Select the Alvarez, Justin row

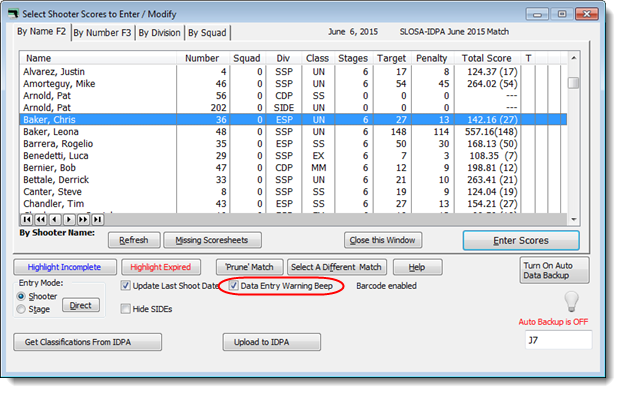[293, 72]
